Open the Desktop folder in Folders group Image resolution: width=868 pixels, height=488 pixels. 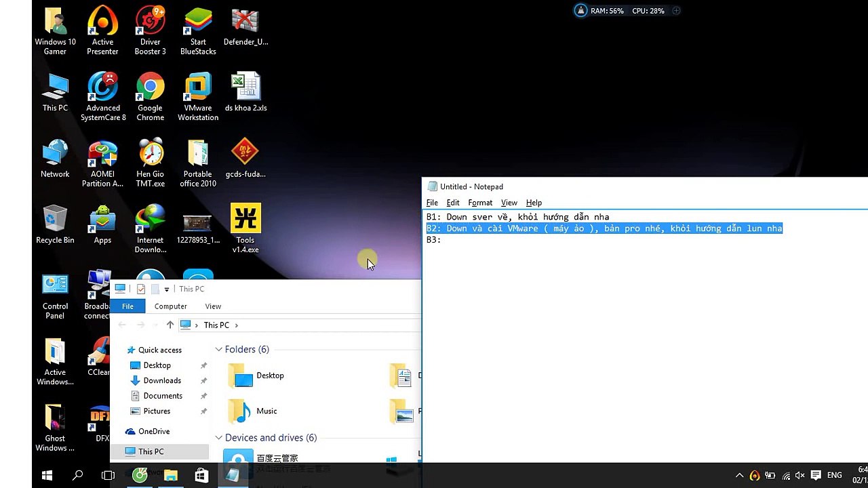pos(256,375)
